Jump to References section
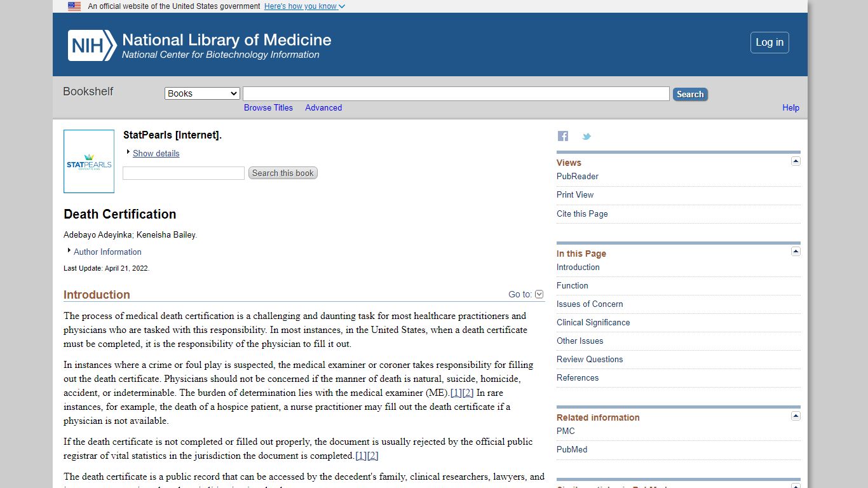 [578, 377]
